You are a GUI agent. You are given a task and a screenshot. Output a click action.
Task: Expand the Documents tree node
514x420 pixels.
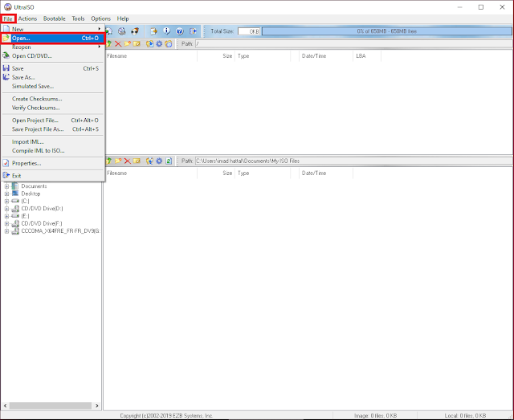[x=6, y=186]
